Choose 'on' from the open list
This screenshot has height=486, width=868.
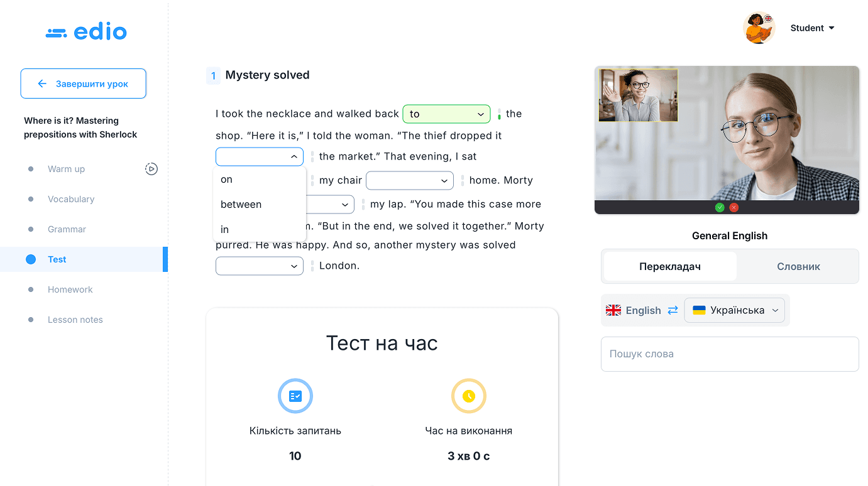click(260, 180)
